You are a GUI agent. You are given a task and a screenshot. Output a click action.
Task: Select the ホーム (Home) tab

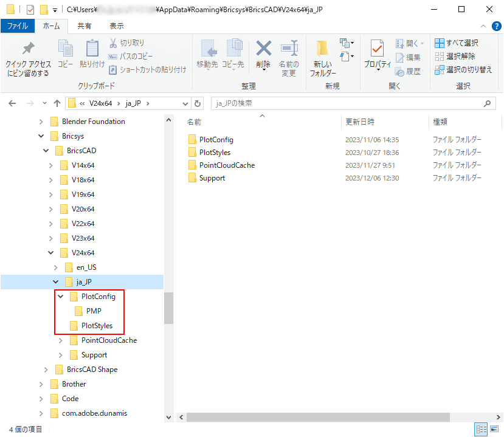coord(52,26)
